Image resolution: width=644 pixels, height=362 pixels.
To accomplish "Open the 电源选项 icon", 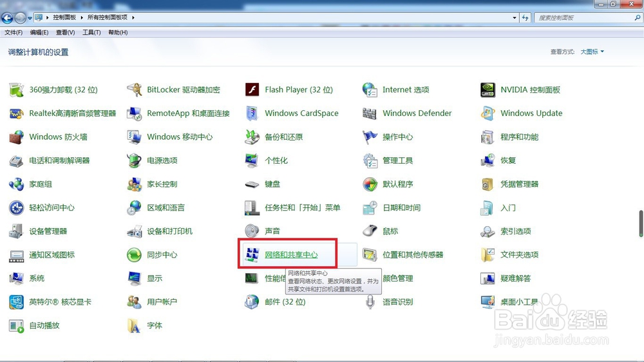I will coord(135,160).
